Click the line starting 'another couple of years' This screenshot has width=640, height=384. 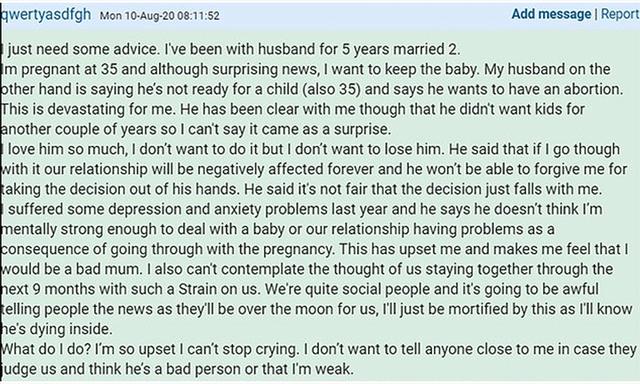[x=196, y=129]
